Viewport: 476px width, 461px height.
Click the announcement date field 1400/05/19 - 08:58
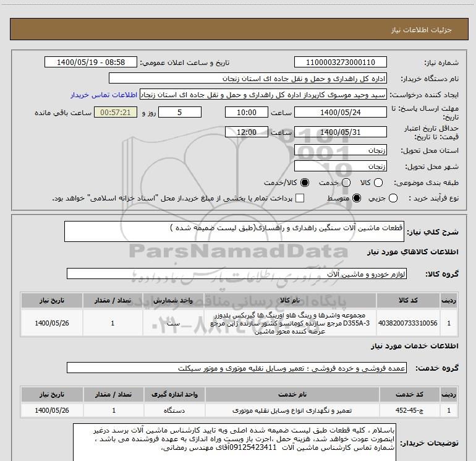point(91,62)
